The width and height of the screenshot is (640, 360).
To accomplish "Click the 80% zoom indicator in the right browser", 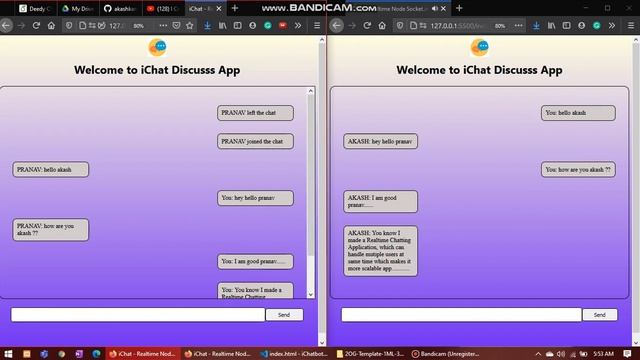I will pyautogui.click(x=500, y=26).
